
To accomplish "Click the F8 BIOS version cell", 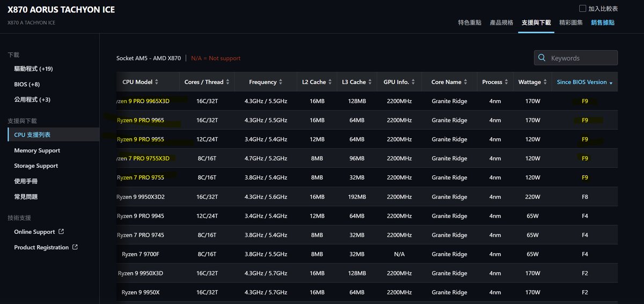I will 585,197.
